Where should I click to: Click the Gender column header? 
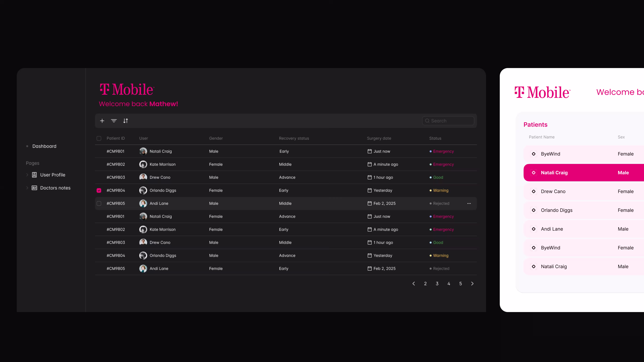216,138
